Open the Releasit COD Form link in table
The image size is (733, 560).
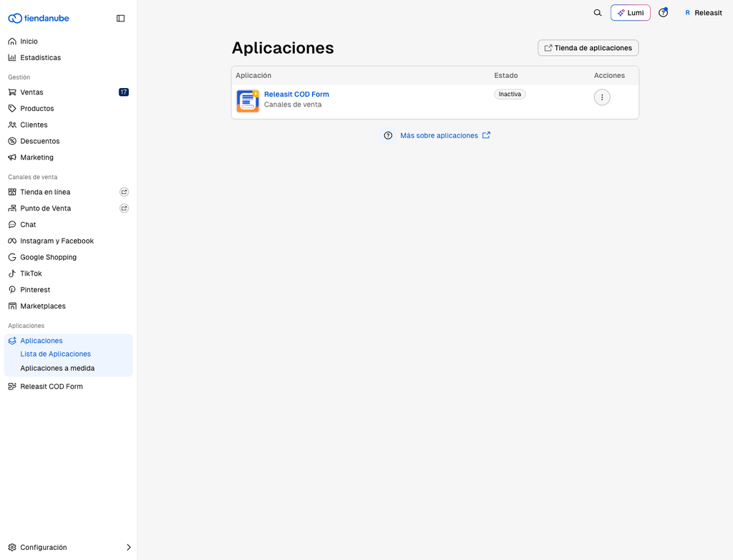[x=296, y=94]
